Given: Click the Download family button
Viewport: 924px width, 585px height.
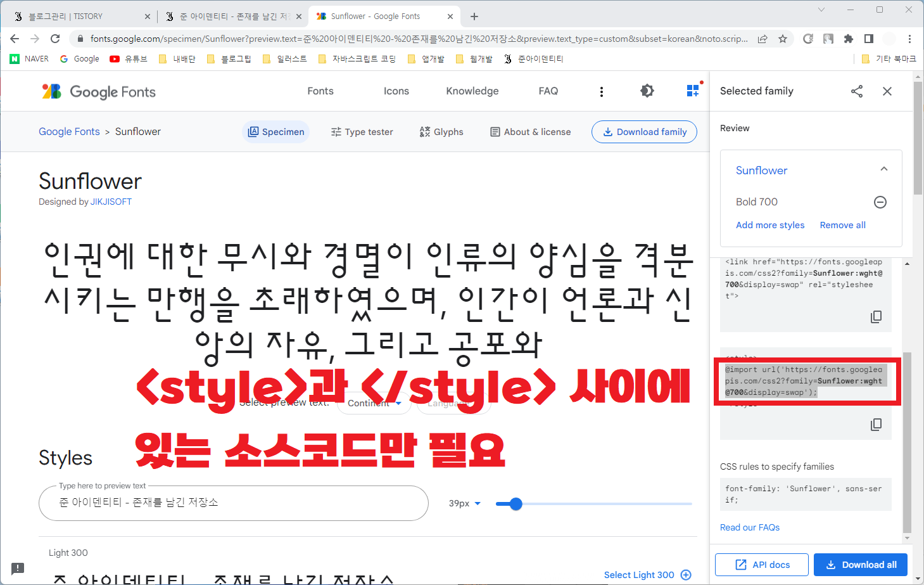Looking at the screenshot, I should (x=644, y=132).
